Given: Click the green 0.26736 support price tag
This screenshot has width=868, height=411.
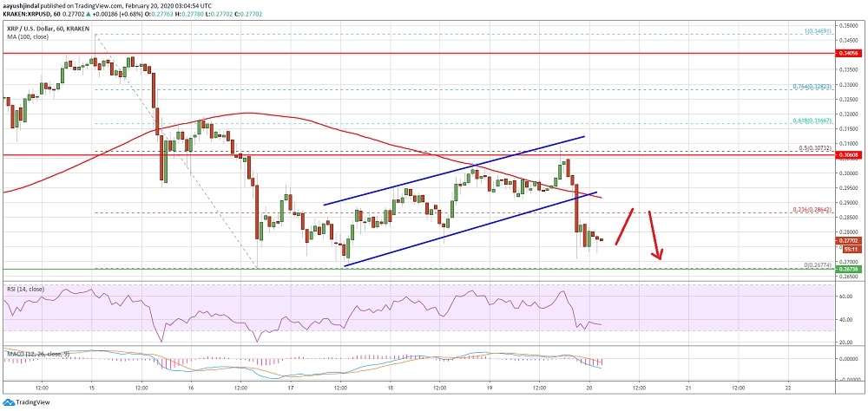Looking at the screenshot, I should click(x=848, y=270).
